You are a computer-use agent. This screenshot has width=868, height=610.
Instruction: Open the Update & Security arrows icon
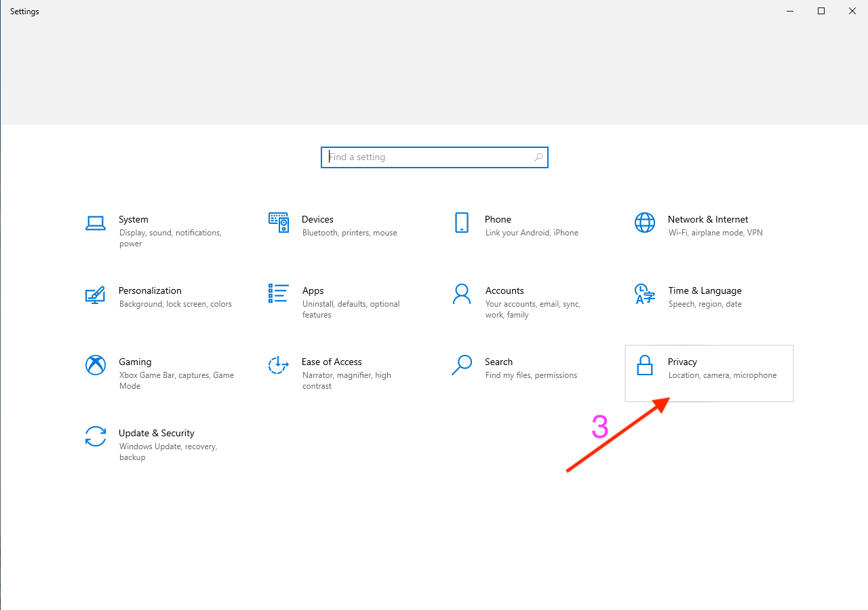click(96, 436)
